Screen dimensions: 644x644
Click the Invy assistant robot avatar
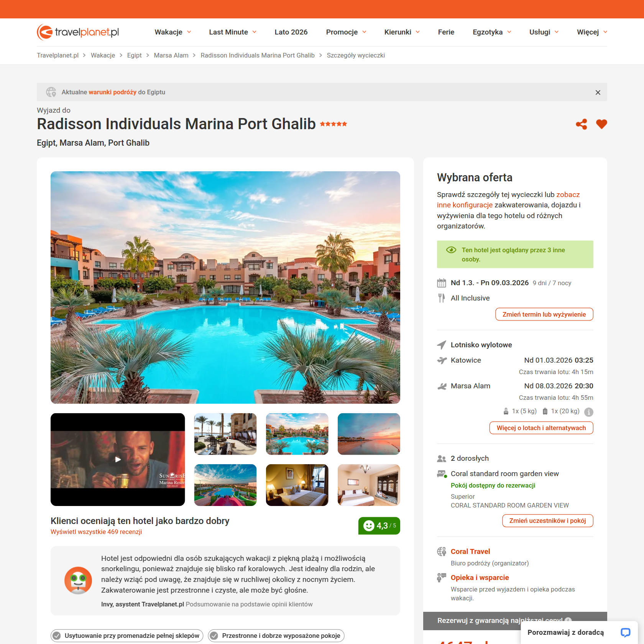tap(78, 580)
